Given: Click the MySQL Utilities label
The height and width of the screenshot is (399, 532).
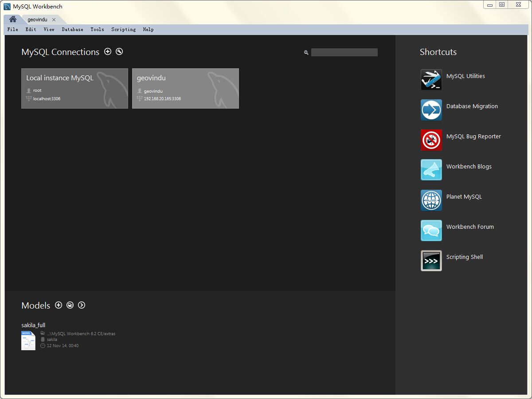Looking at the screenshot, I should 465,76.
